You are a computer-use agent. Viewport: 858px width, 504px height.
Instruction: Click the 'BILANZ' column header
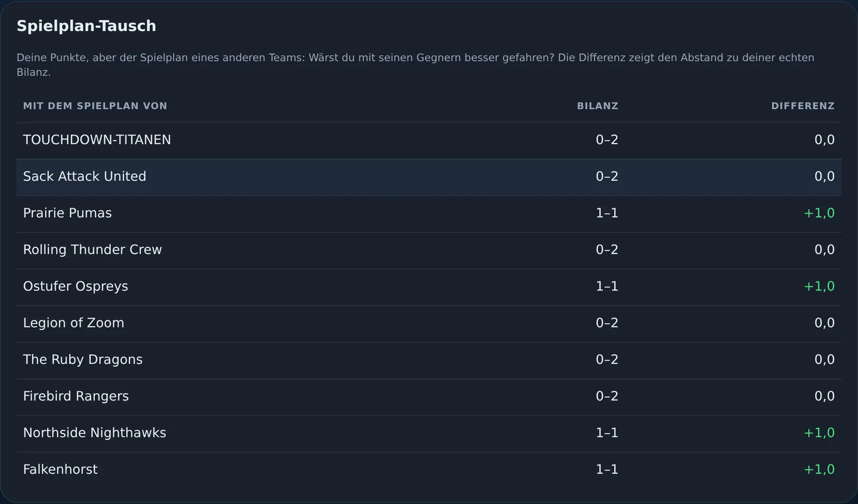point(597,106)
